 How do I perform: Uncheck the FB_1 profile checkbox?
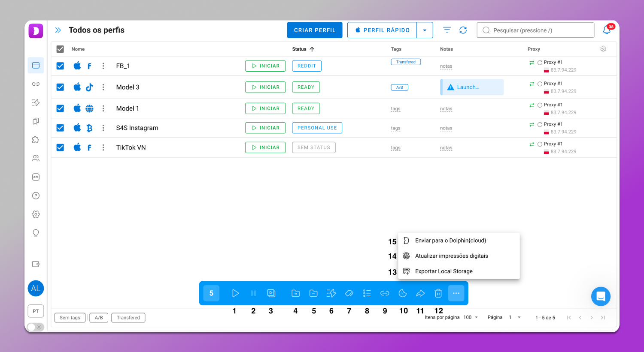point(60,66)
